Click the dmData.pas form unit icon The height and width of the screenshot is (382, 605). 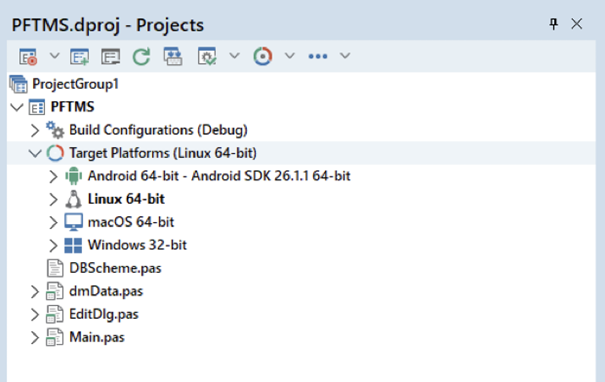(55, 291)
